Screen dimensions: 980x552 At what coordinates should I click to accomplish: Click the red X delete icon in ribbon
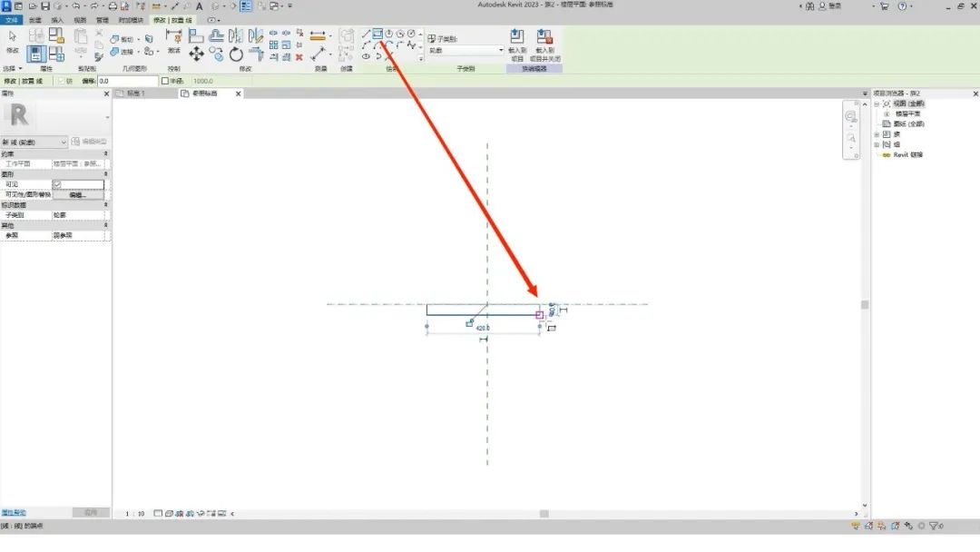tap(299, 57)
